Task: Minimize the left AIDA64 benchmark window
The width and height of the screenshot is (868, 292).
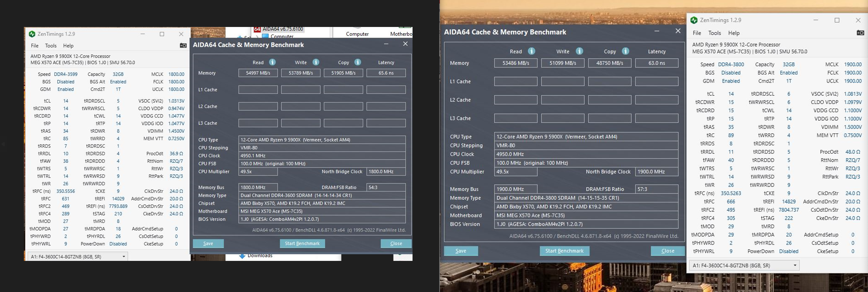Action: click(x=386, y=44)
